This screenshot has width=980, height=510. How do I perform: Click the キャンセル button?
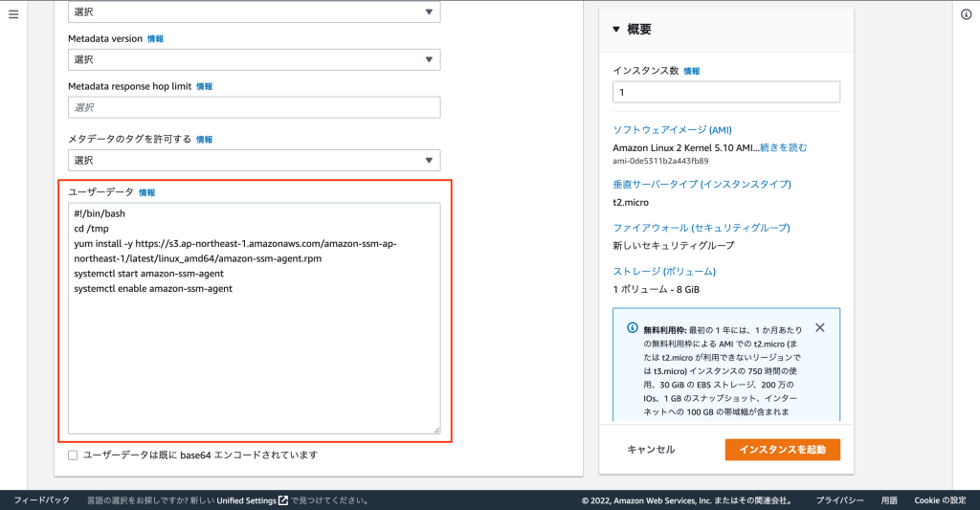click(x=651, y=450)
